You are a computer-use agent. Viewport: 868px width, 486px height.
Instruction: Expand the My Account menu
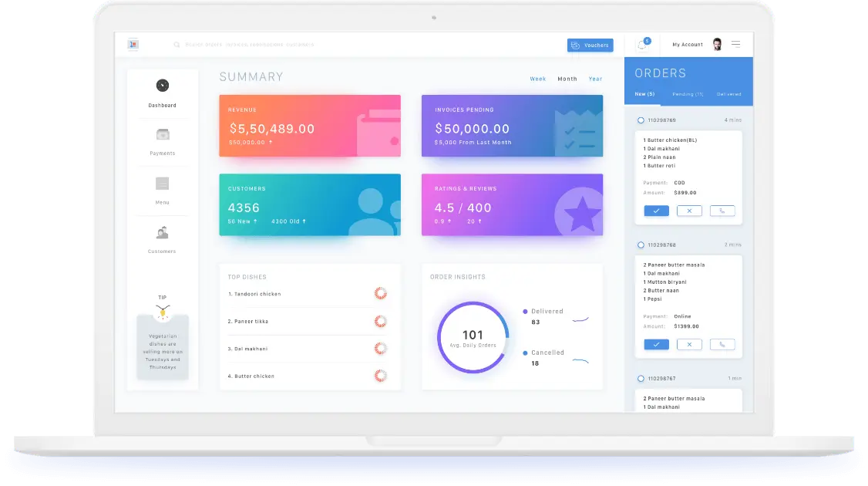pyautogui.click(x=687, y=45)
